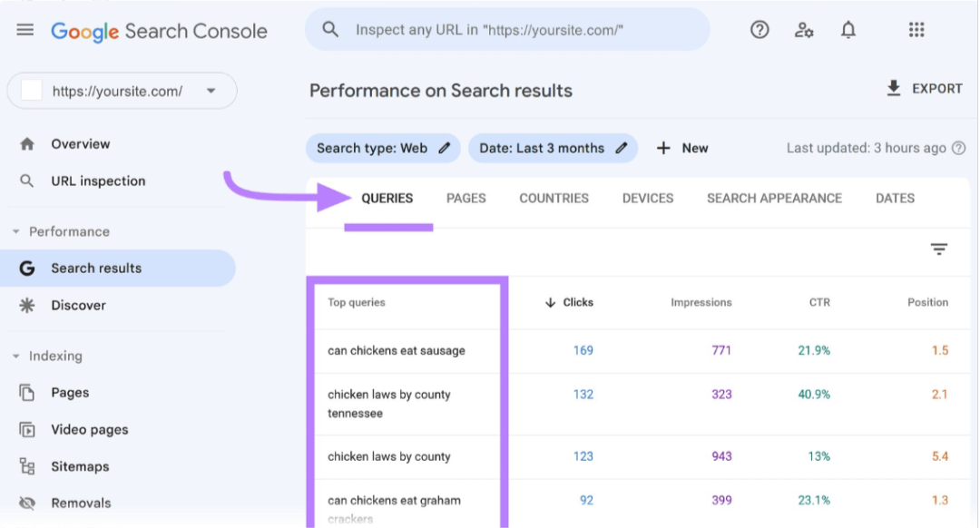Edit the Search type: Web filter
The width and height of the screenshot is (980, 528).
(383, 148)
